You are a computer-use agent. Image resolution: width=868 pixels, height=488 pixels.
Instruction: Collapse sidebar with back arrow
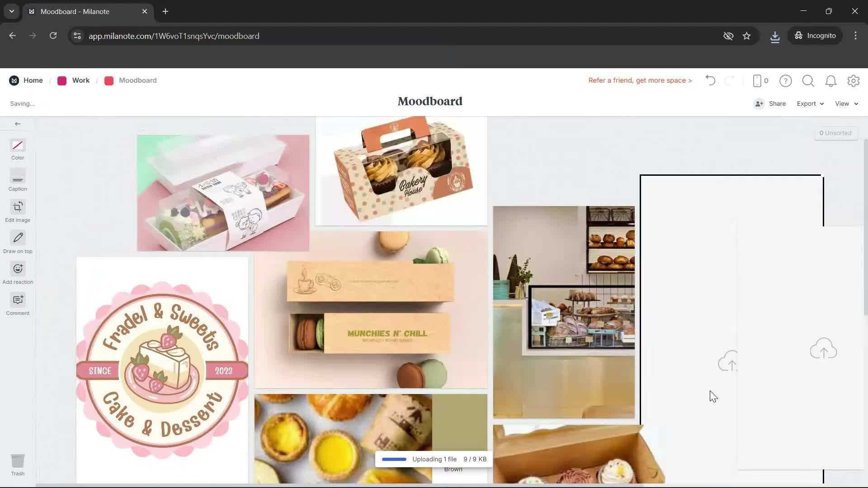point(18,124)
